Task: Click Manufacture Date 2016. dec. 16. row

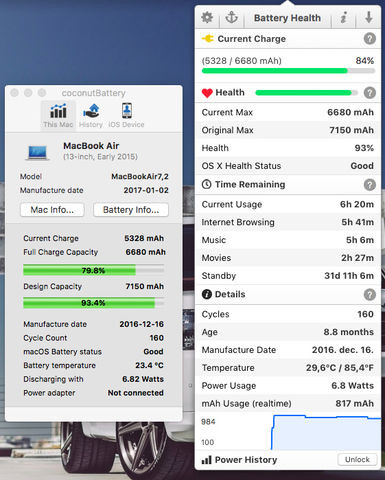Action: 288,350
